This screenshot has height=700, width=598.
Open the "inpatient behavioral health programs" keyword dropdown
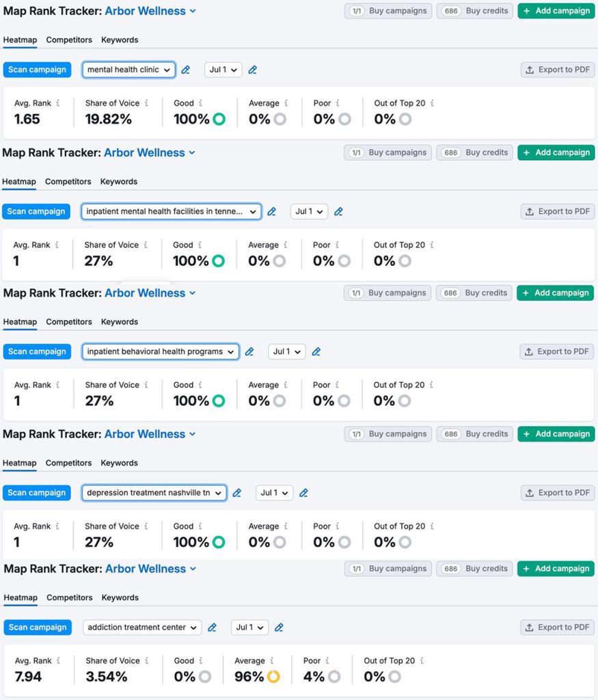coord(161,352)
